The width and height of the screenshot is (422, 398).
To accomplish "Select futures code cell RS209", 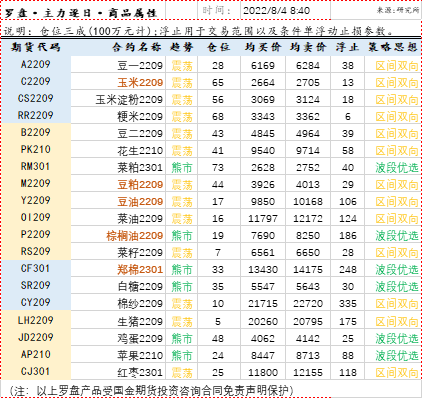I will point(35,251).
